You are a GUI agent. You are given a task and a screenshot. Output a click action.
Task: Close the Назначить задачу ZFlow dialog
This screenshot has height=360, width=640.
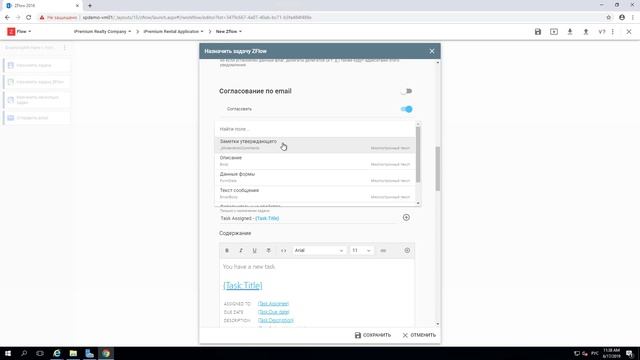[x=432, y=51]
